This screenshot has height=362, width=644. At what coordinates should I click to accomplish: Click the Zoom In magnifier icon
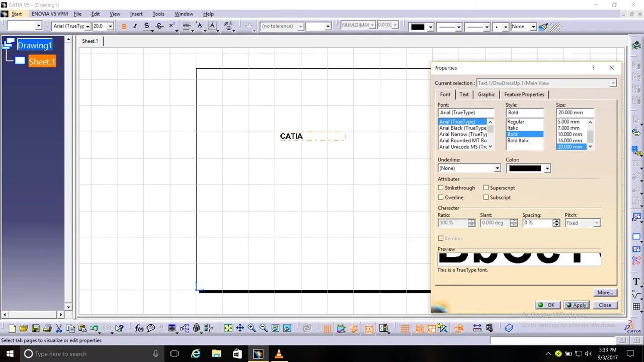(252, 328)
